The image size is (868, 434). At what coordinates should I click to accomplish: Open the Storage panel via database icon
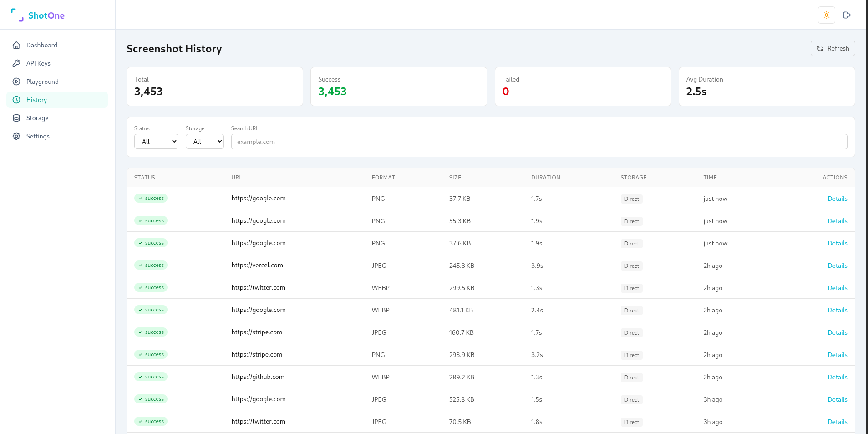click(17, 118)
